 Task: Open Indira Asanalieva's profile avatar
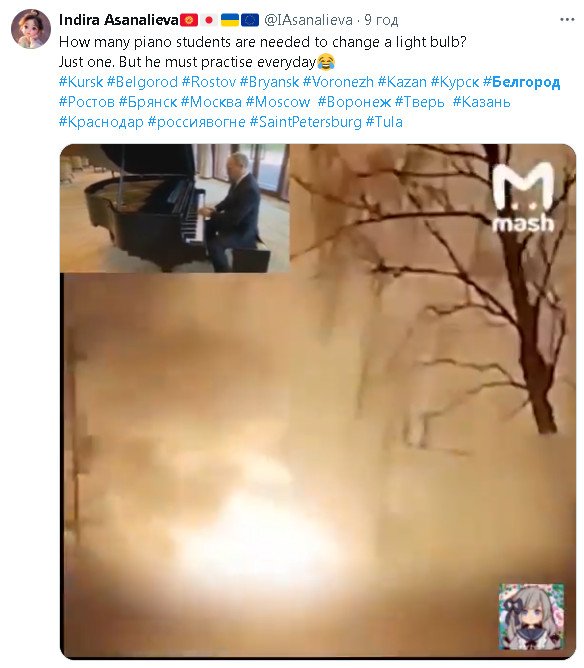point(31,29)
